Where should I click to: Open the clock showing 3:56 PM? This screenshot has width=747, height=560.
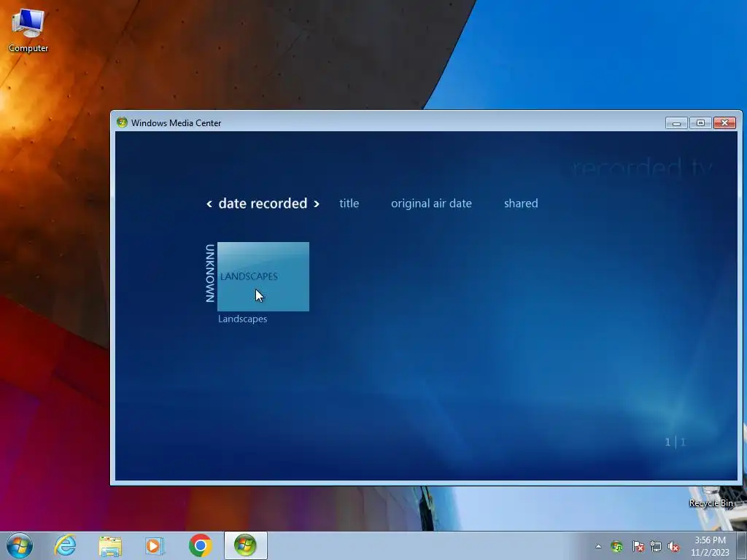pyautogui.click(x=710, y=546)
